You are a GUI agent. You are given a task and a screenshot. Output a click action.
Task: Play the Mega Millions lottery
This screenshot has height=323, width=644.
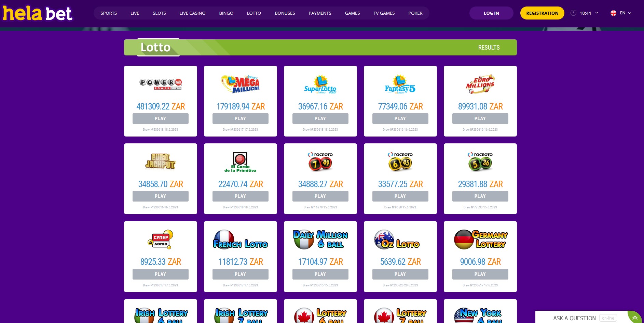click(x=241, y=118)
